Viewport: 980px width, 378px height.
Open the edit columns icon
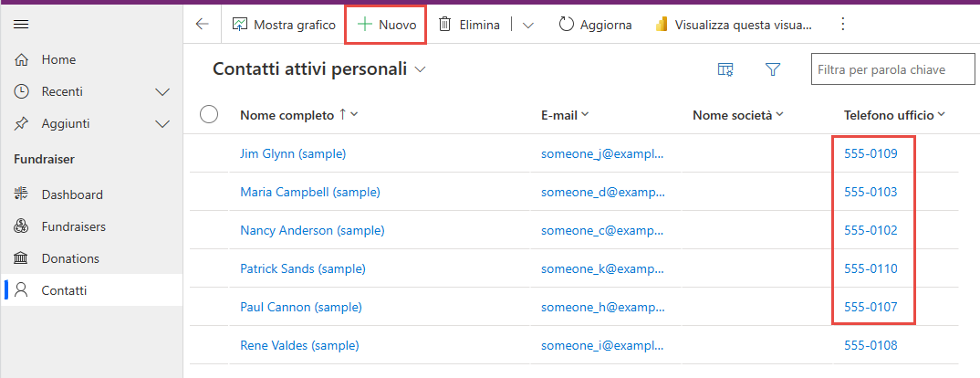point(726,69)
